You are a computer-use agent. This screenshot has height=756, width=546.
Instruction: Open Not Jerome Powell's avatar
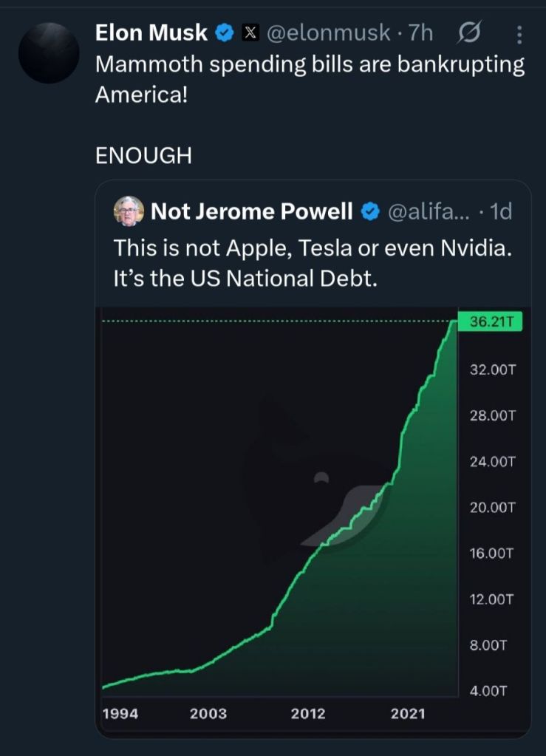point(129,213)
